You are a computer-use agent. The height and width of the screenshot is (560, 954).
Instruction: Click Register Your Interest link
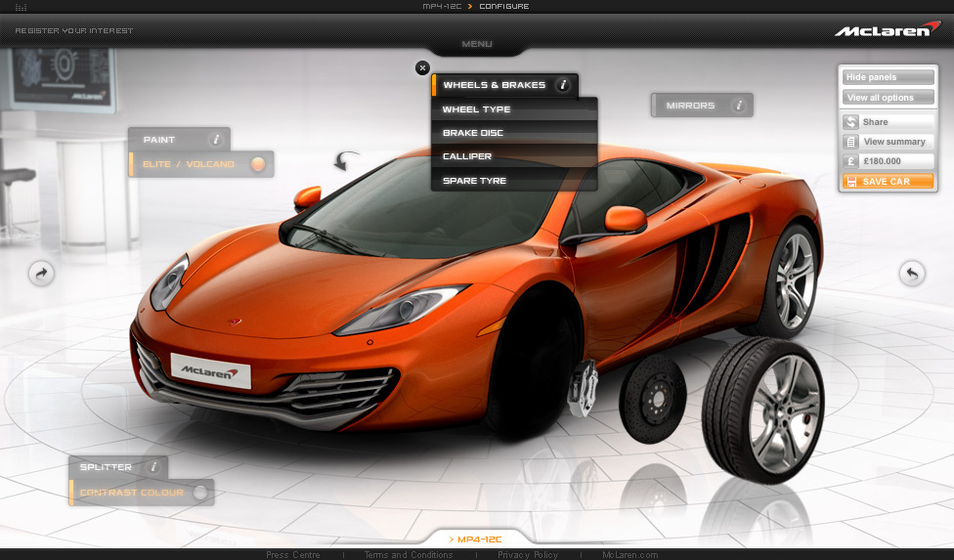tap(74, 30)
